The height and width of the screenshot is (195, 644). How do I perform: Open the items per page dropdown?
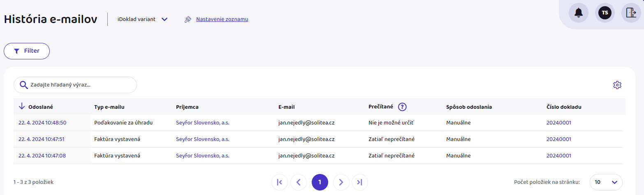(x=606, y=182)
